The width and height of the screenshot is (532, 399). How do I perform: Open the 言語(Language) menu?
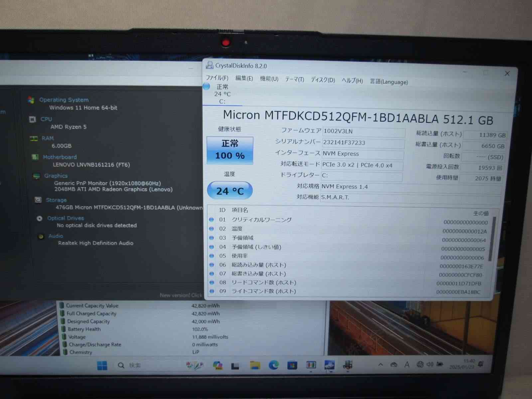[389, 82]
